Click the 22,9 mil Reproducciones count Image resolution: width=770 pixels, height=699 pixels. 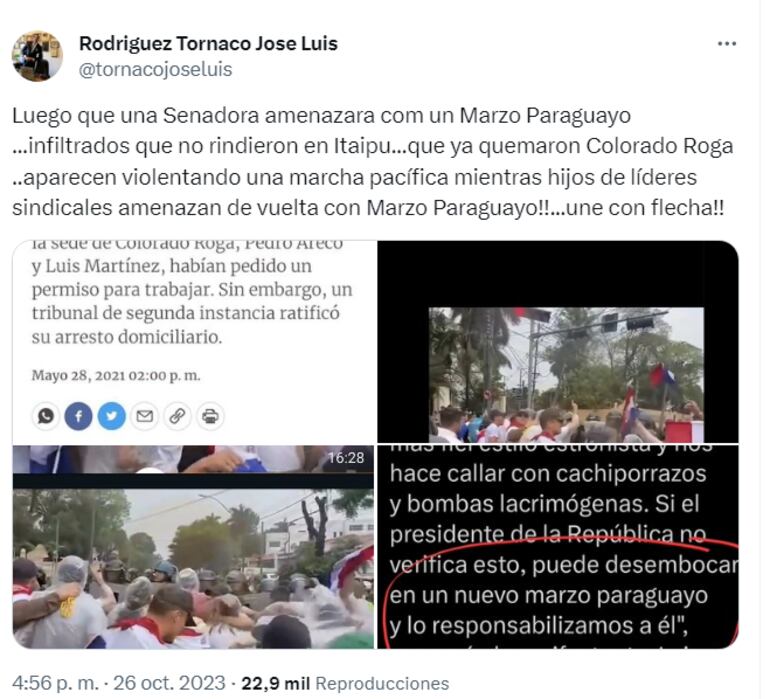(345, 683)
